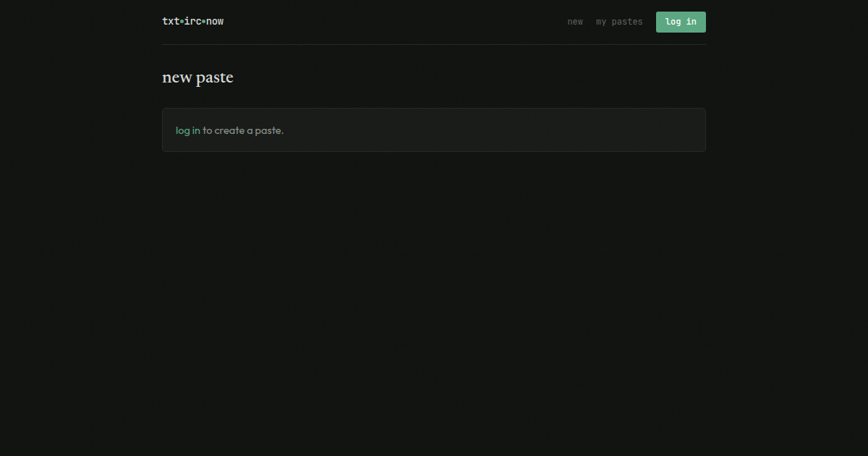Go to "my pastes" in the header
The height and width of the screenshot is (456, 868).
618,22
